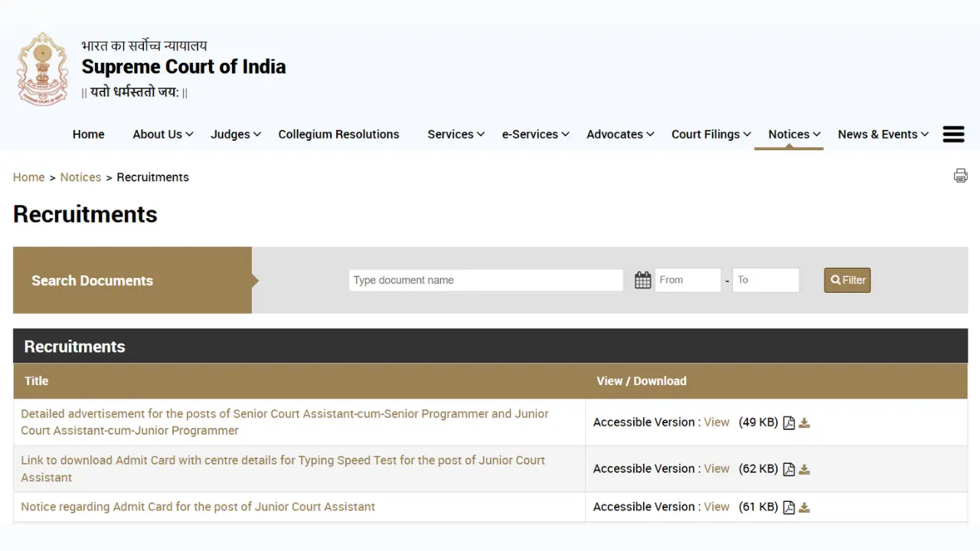980x551 pixels.
Task: Click the calendar icon in Search Documents
Action: click(642, 280)
